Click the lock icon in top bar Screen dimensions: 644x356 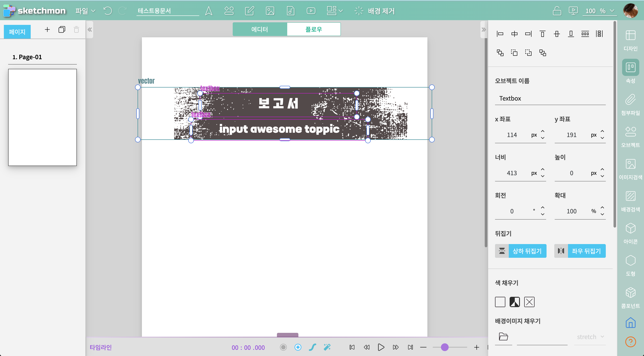pos(557,11)
